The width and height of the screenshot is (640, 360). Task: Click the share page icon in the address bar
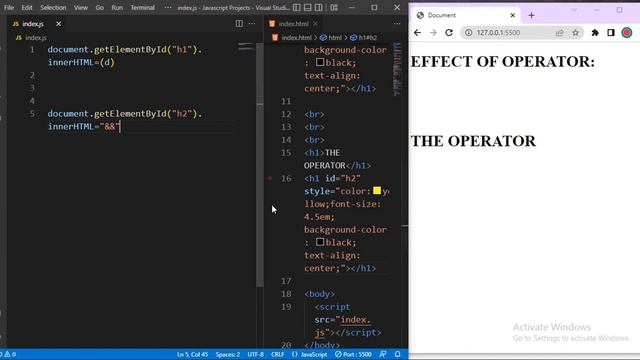click(559, 33)
